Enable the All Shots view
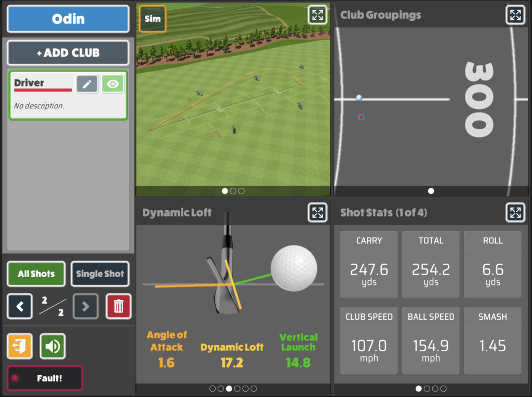Viewport: 532px width, 397px height. coord(36,274)
